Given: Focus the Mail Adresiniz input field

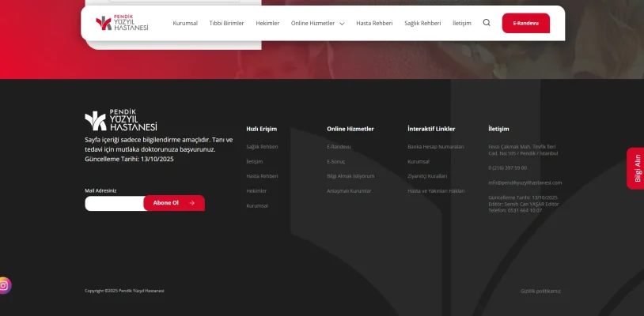Looking at the screenshot, I should click(x=114, y=203).
